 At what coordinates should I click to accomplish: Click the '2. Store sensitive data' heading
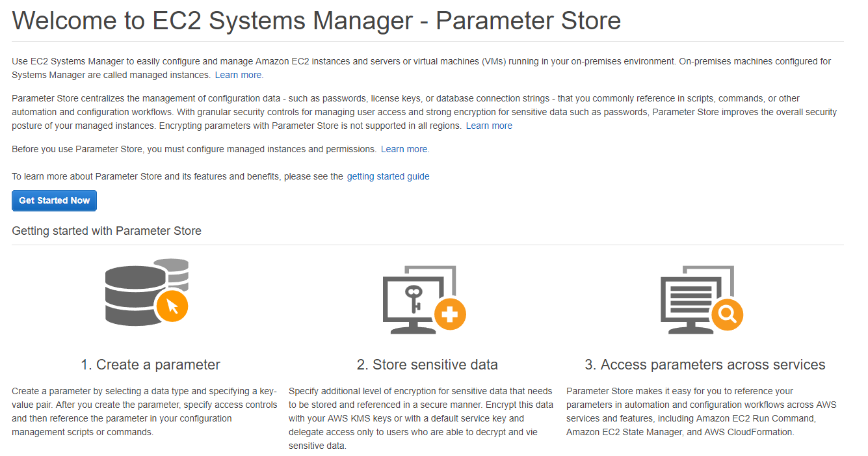coord(427,365)
